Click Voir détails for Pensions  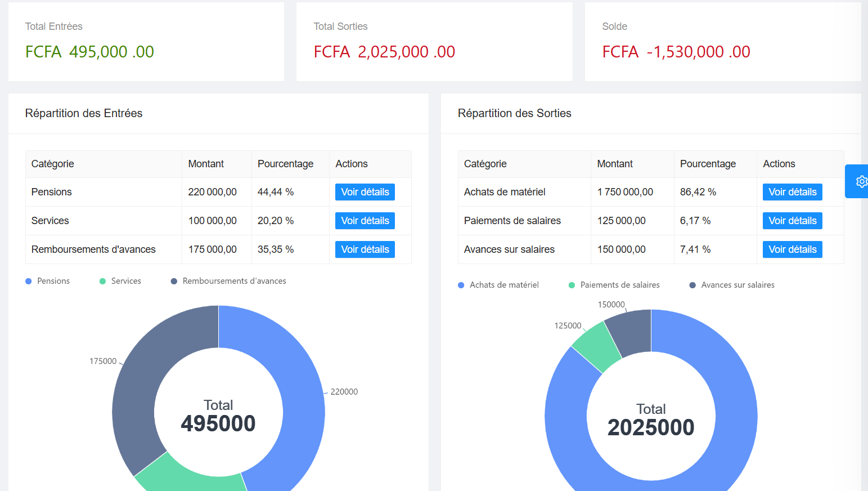tap(365, 191)
